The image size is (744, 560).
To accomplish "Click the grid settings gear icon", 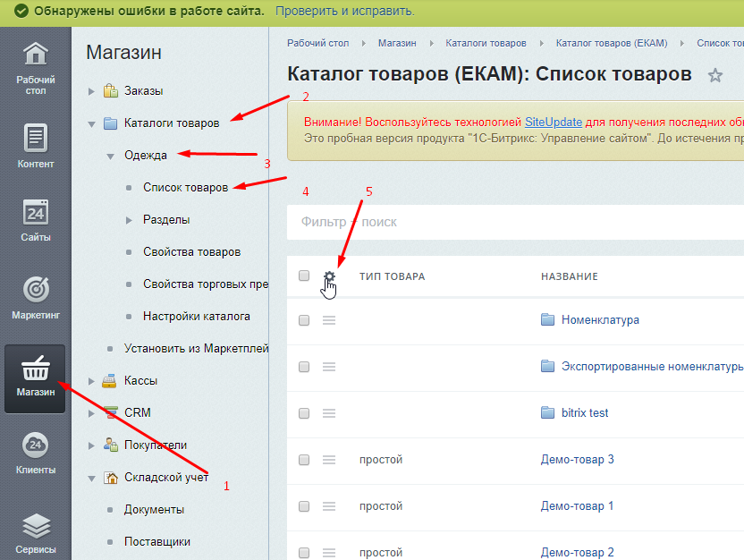I will click(x=329, y=276).
